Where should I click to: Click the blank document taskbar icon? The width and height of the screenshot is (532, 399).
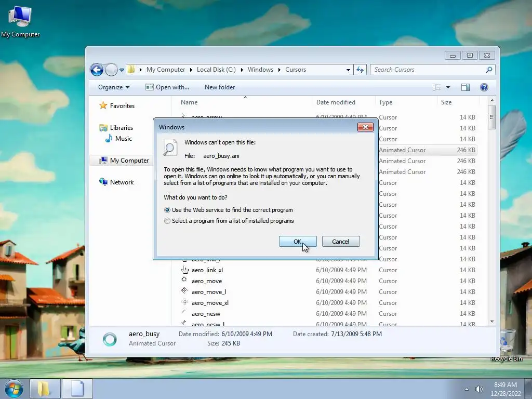[77, 389]
